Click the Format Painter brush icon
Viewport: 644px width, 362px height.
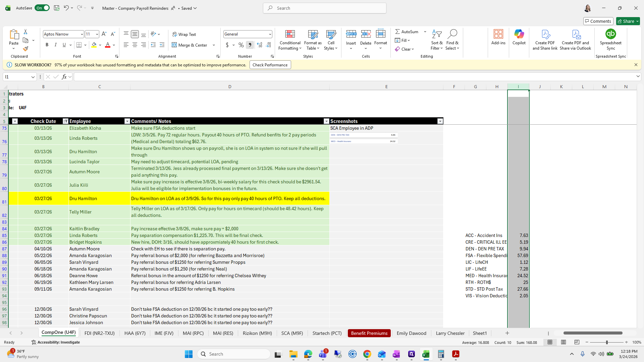(25, 49)
